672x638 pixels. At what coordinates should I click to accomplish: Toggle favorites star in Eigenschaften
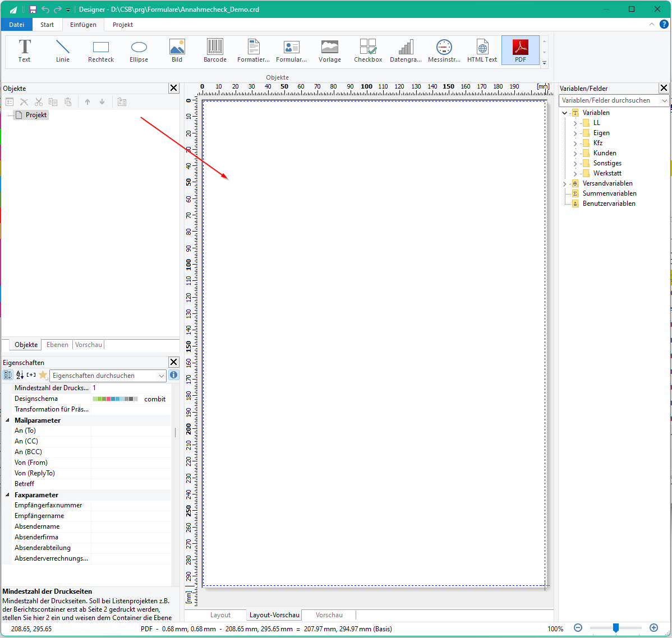point(43,375)
